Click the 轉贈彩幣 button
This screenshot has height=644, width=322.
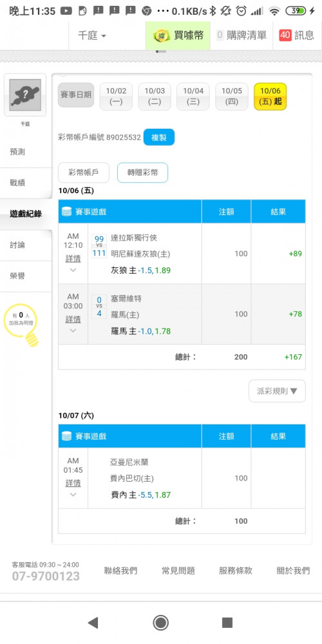(x=142, y=173)
